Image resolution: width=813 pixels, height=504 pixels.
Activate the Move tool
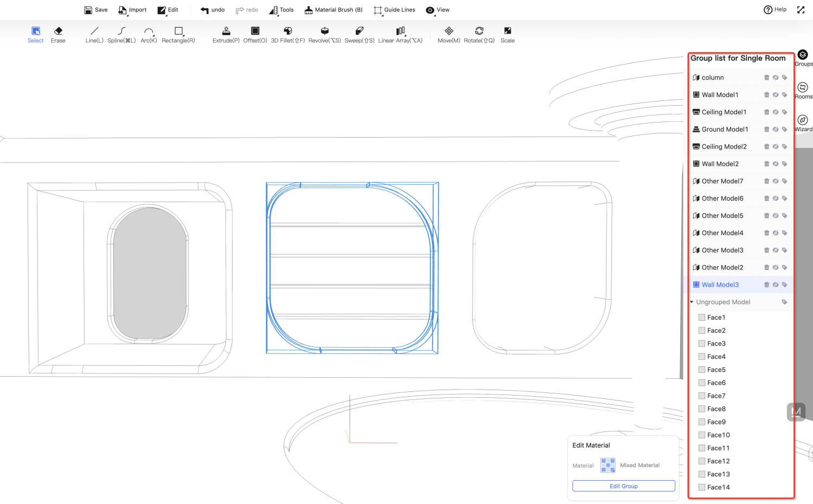tap(449, 35)
